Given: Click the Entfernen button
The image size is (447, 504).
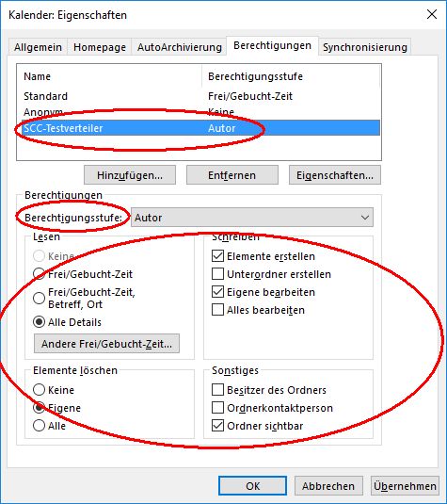Looking at the screenshot, I should click(x=232, y=175).
